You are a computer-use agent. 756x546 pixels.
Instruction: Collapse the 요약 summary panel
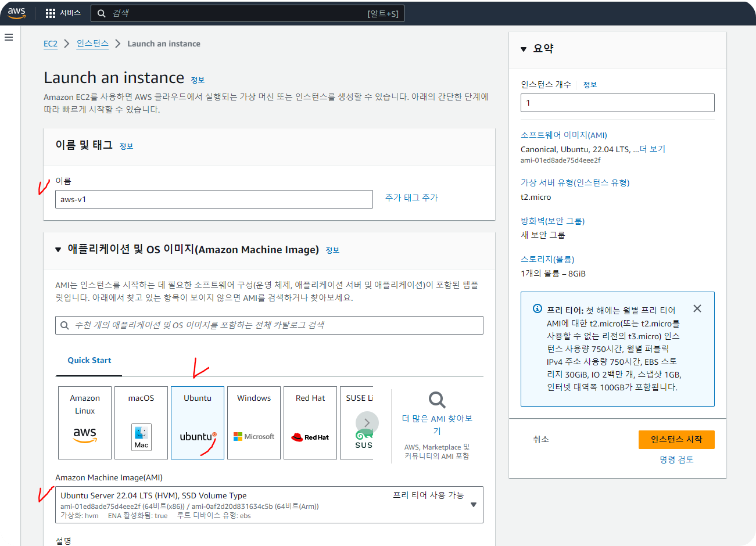[524, 49]
